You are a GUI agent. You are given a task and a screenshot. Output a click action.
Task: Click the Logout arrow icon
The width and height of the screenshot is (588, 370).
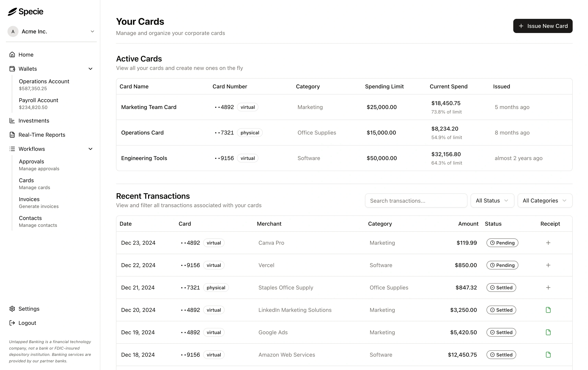click(x=12, y=323)
